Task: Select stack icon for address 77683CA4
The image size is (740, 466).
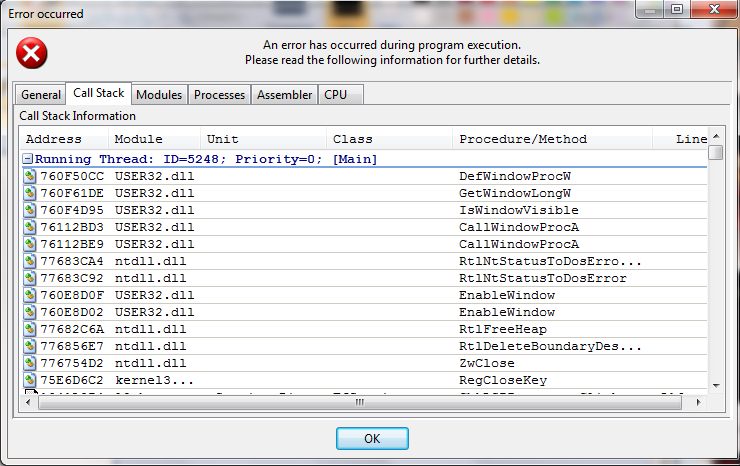Action: pos(30,261)
